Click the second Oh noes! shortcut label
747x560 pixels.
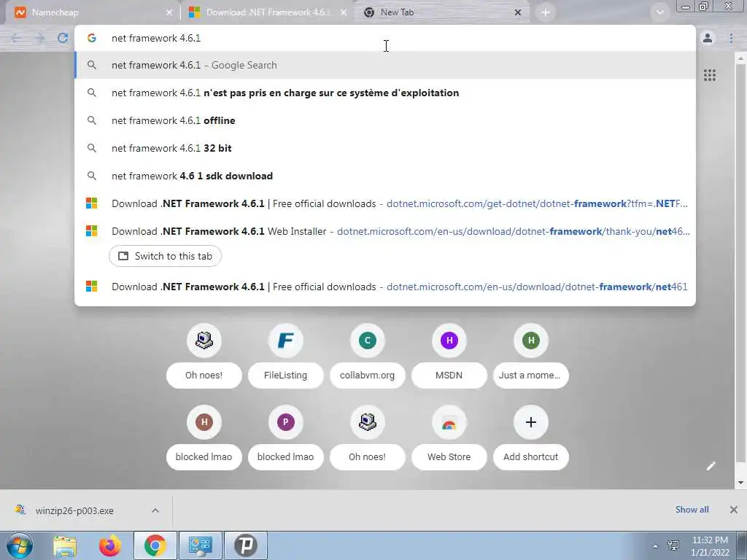(x=368, y=456)
